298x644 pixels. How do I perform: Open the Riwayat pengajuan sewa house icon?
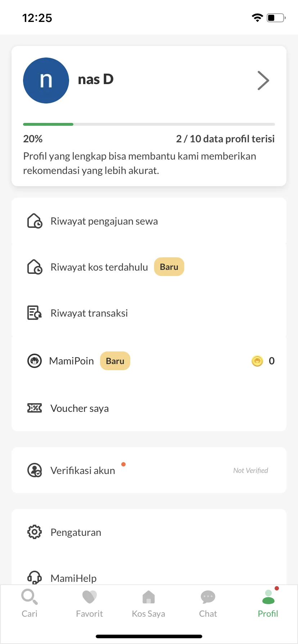(x=35, y=221)
